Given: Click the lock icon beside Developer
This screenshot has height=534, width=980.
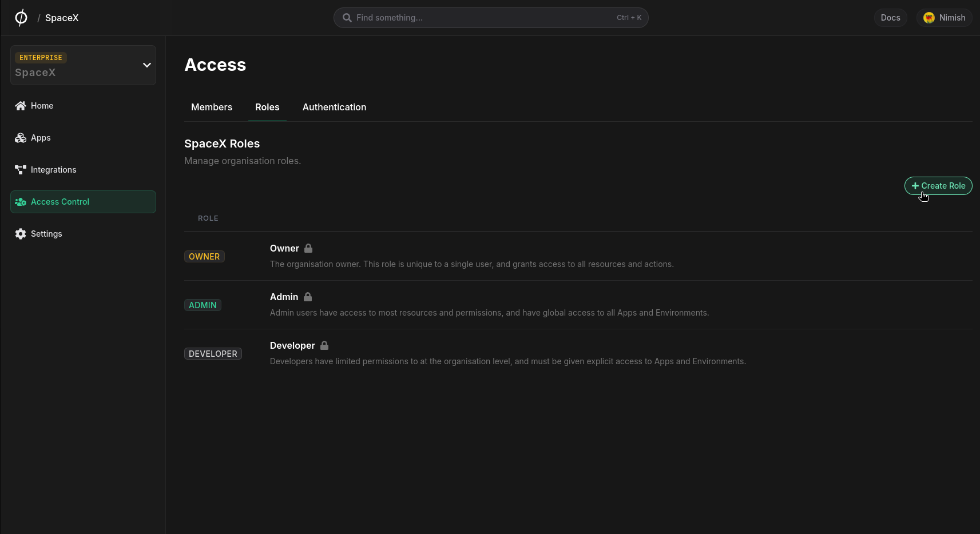Looking at the screenshot, I should [x=324, y=345].
